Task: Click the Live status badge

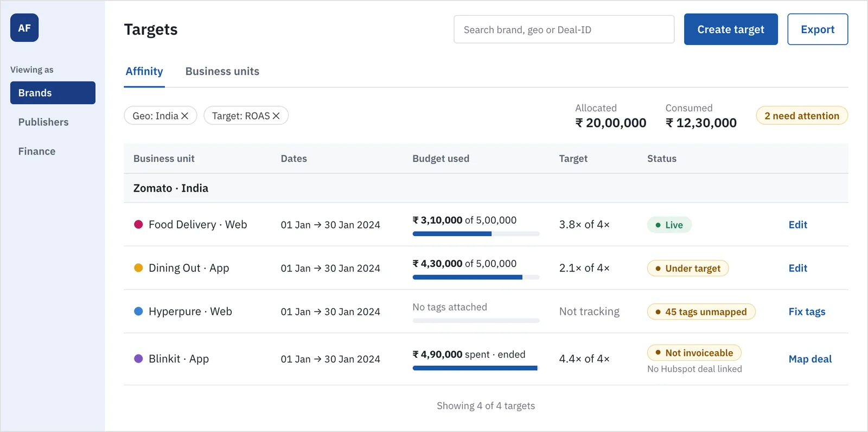Action: (669, 225)
